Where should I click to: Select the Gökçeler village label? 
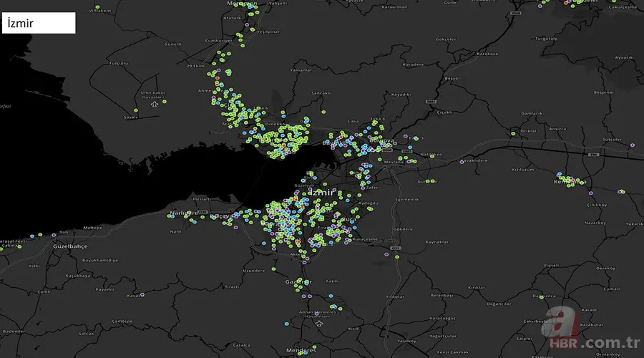pos(446,39)
